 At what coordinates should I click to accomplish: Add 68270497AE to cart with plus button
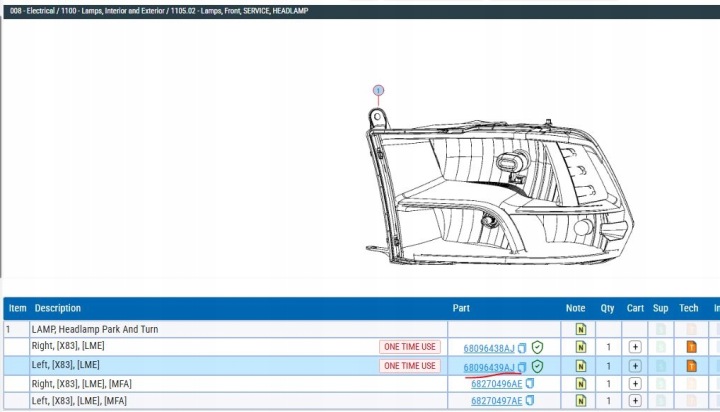[635, 401]
